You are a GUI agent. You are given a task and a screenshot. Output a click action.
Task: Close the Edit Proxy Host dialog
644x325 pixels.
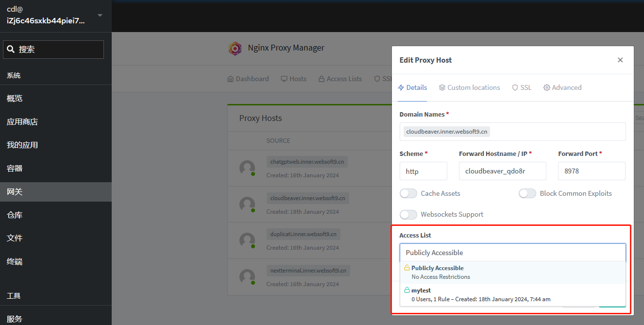[x=620, y=60]
